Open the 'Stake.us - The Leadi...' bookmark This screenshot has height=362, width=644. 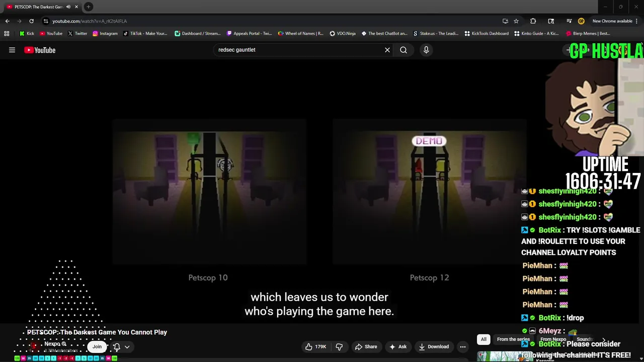[x=436, y=34]
